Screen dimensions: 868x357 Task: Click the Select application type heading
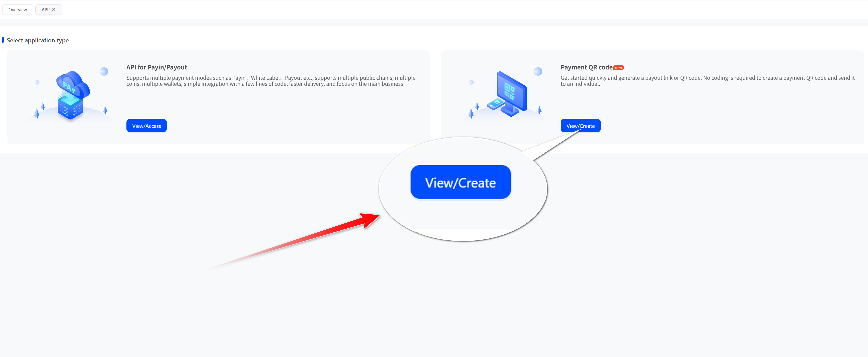(x=37, y=40)
